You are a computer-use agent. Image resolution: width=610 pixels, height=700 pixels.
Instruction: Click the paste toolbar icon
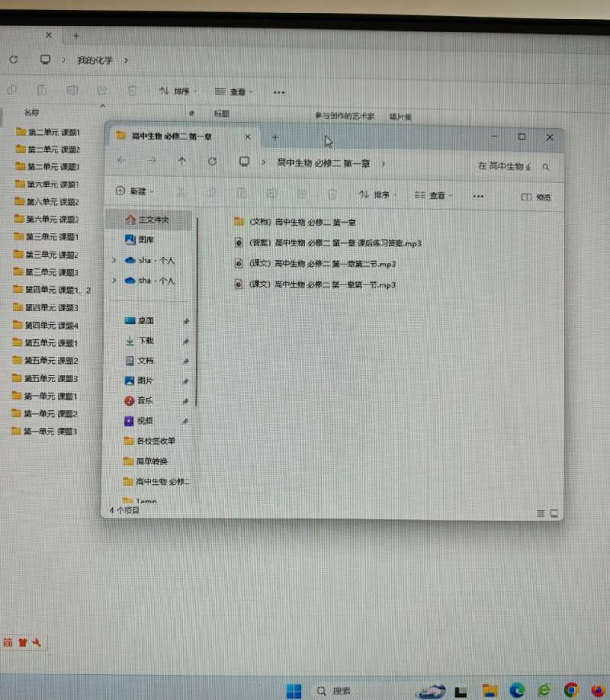[x=242, y=193]
